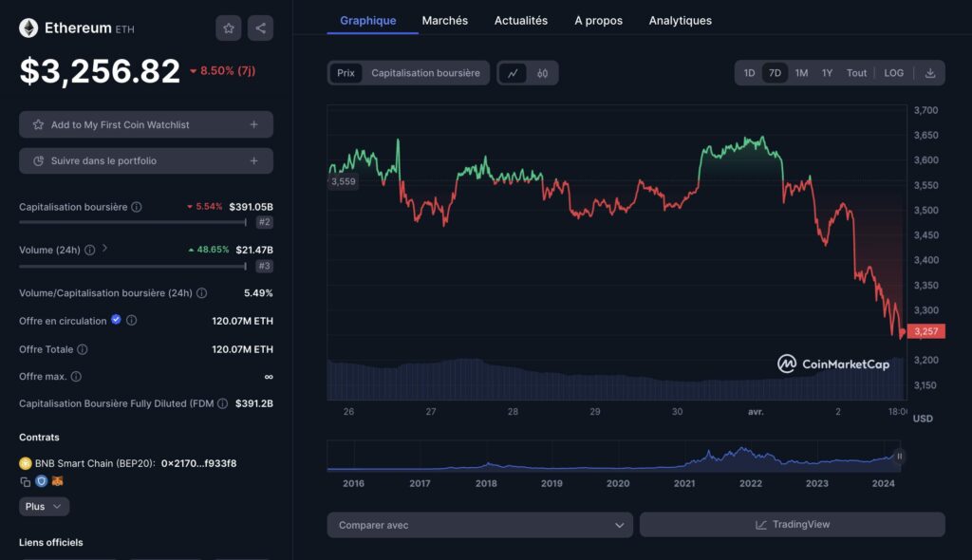
Task: Click the $391.2B fully diluted value
Action: click(254, 403)
